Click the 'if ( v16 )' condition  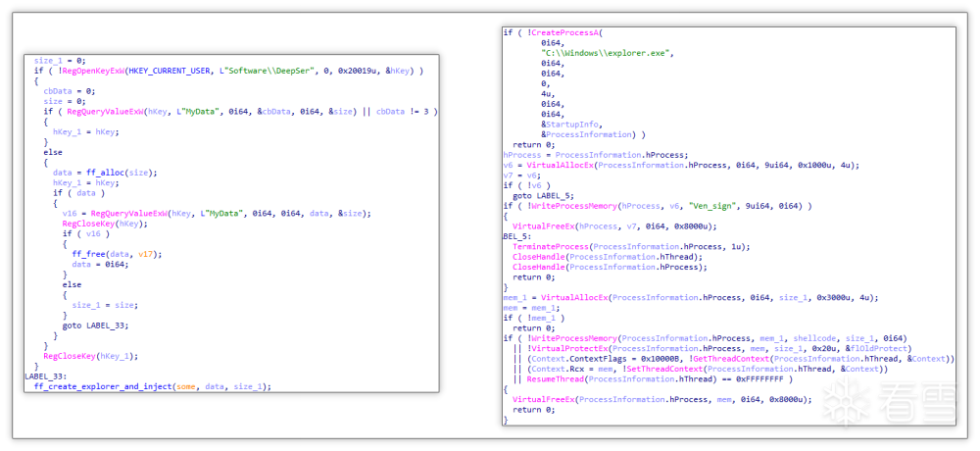coord(85,233)
